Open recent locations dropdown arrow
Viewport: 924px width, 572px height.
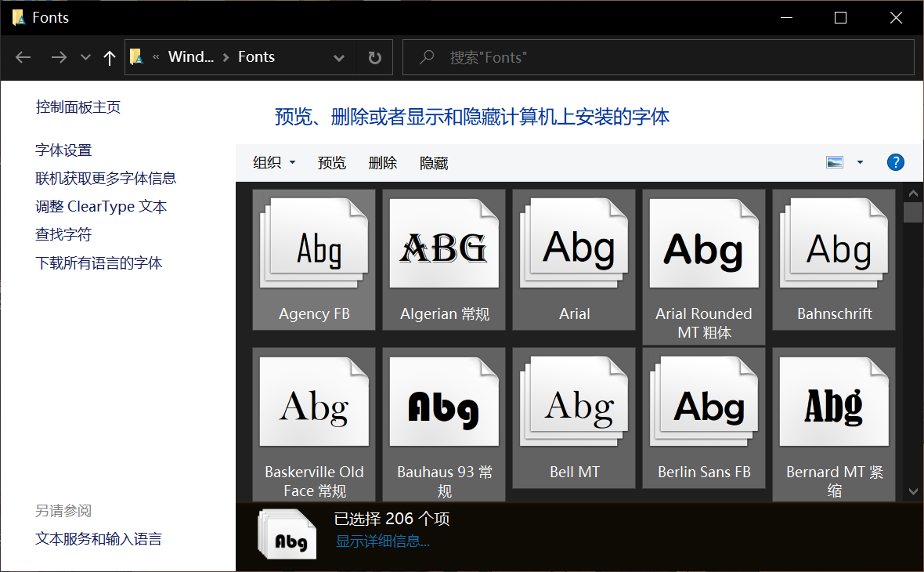click(x=85, y=57)
